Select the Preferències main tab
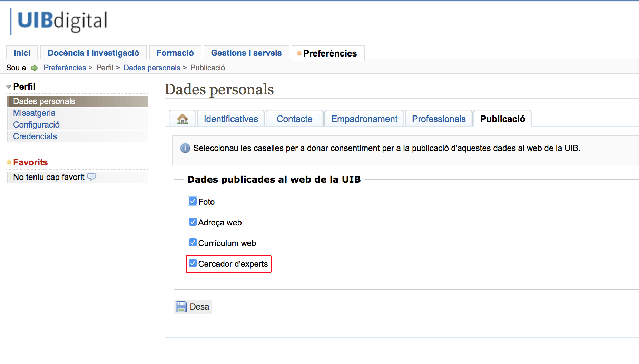This screenshot has width=639, height=364. 328,53
